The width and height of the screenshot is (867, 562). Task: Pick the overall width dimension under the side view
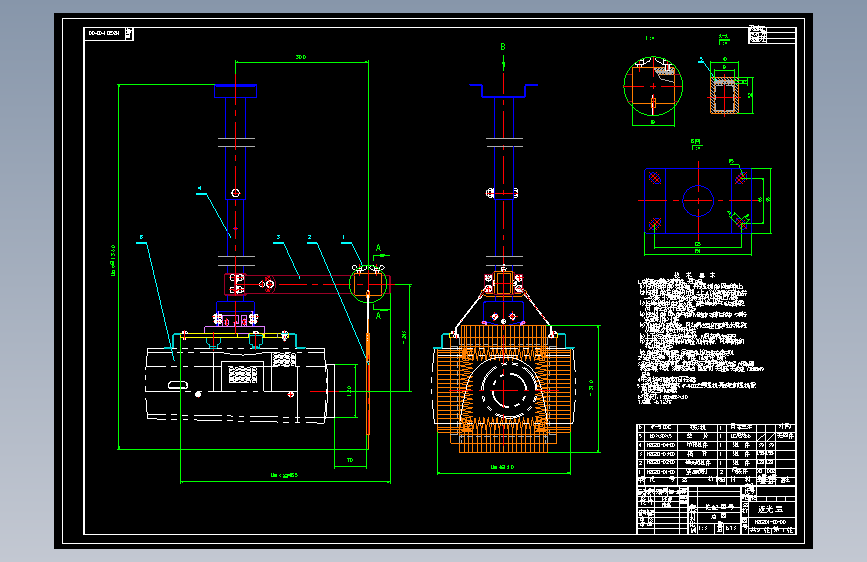(502, 467)
